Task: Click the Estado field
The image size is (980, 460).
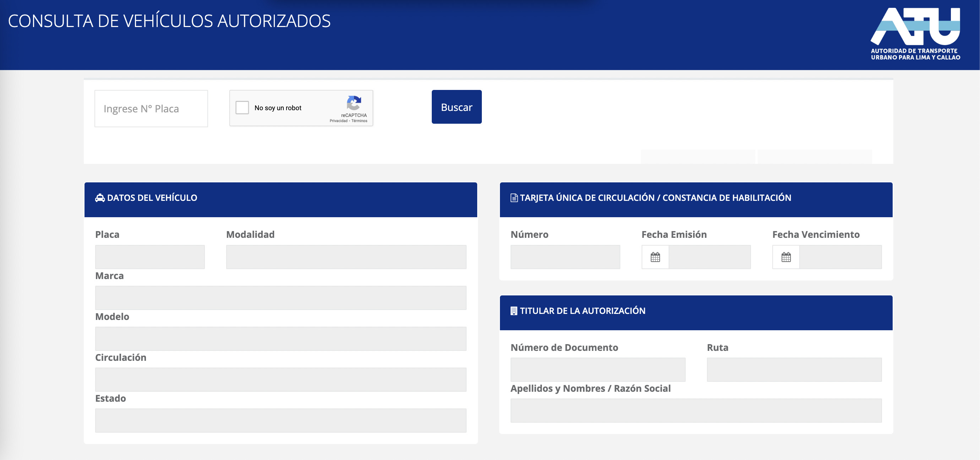Action: (x=281, y=421)
